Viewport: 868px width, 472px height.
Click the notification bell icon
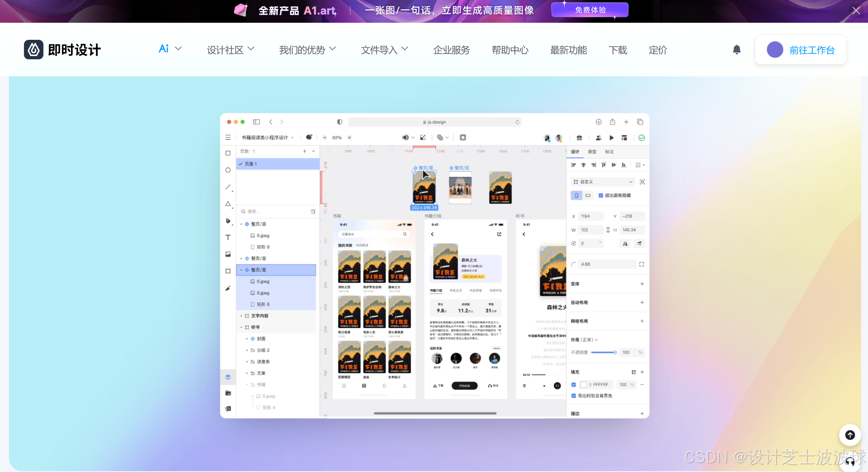tap(737, 50)
